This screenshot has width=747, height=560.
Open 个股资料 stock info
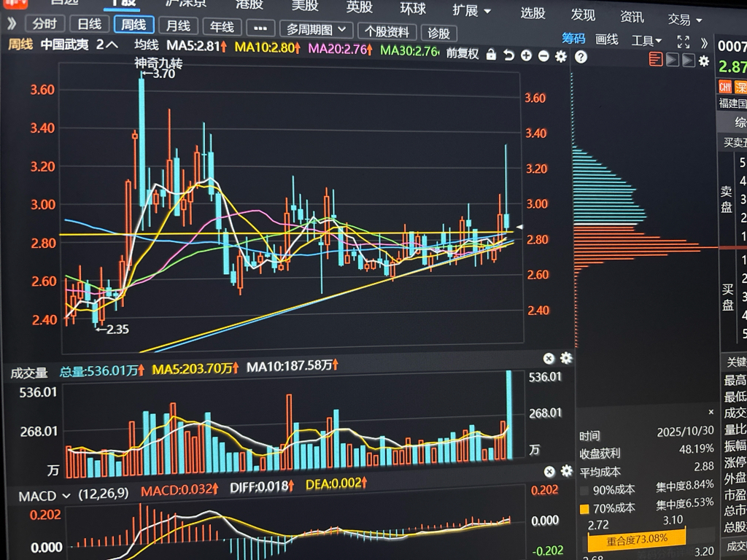[x=387, y=31]
